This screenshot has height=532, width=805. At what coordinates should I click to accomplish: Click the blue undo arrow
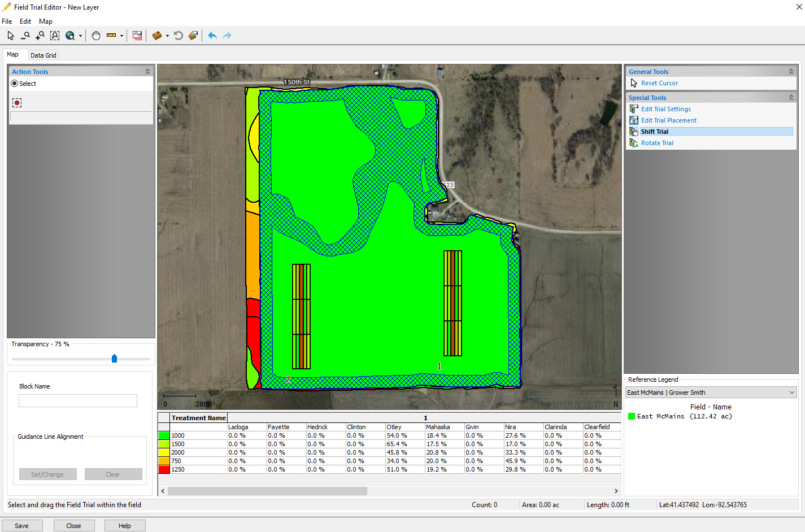tap(212, 36)
